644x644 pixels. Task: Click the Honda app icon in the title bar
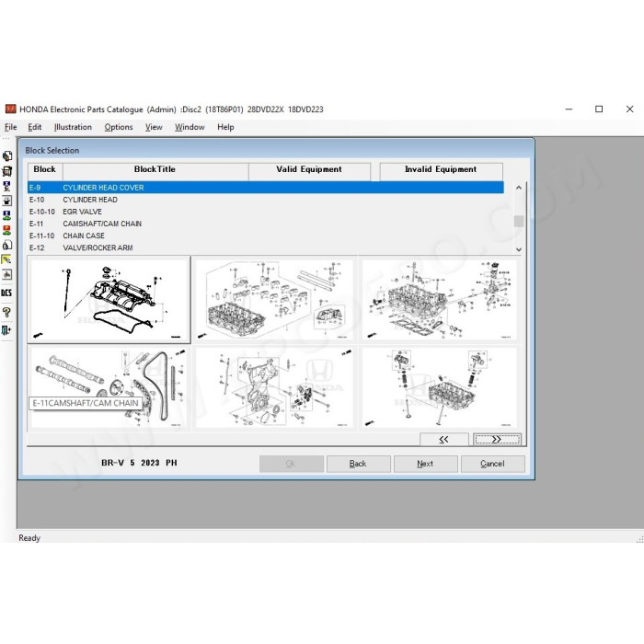[x=10, y=109]
